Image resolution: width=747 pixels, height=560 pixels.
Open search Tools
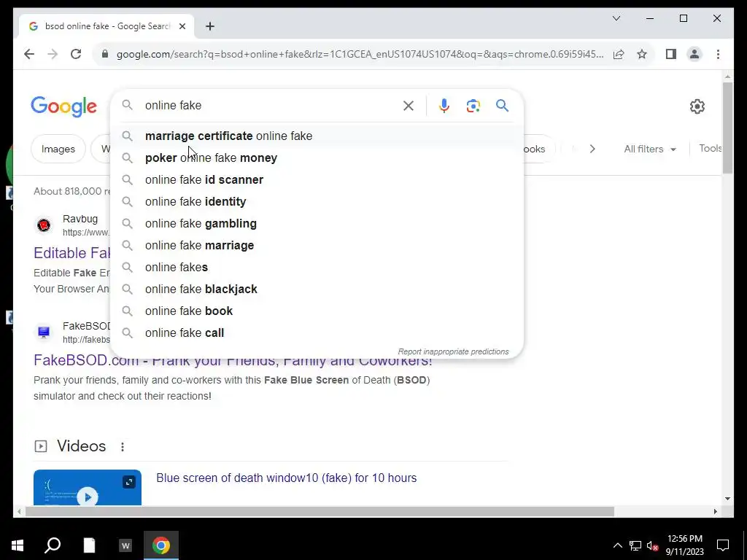pyautogui.click(x=710, y=149)
